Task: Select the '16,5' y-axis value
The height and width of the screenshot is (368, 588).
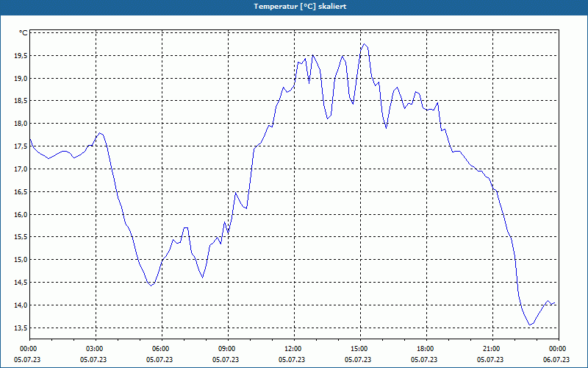Action: click(x=21, y=192)
